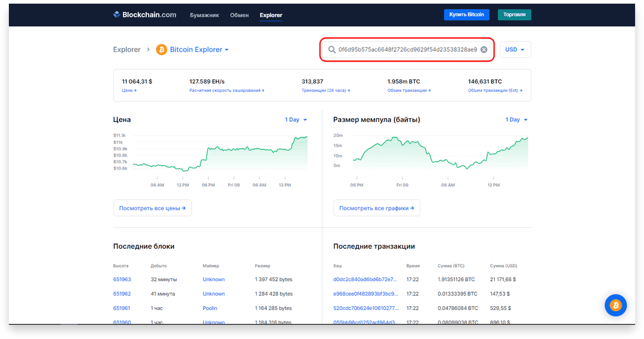Click the transactions count 313,837
The image size is (644, 339).
(313, 81)
